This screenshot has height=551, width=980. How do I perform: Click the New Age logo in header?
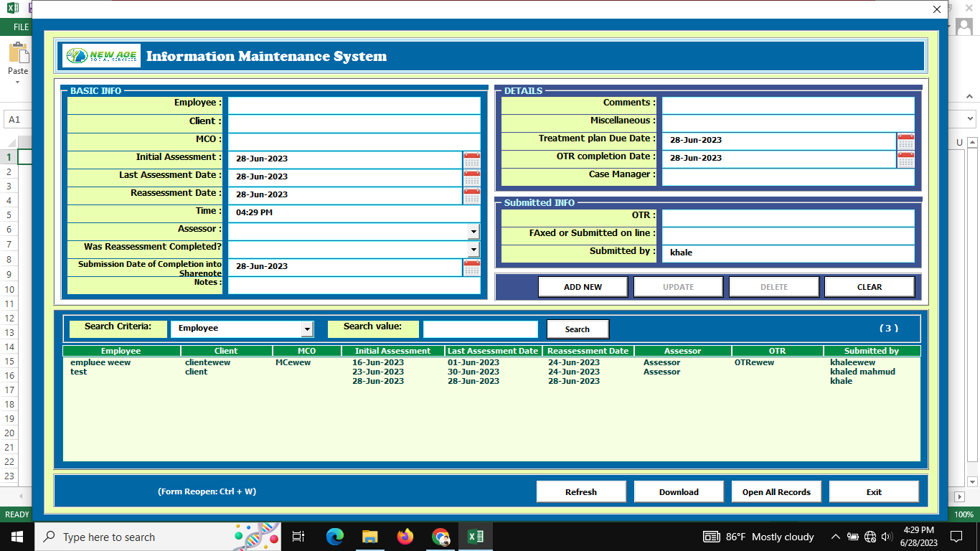(101, 56)
